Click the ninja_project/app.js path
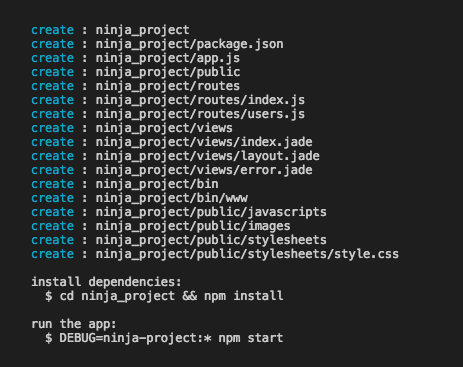Image resolution: width=463 pixels, height=367 pixels. point(168,58)
